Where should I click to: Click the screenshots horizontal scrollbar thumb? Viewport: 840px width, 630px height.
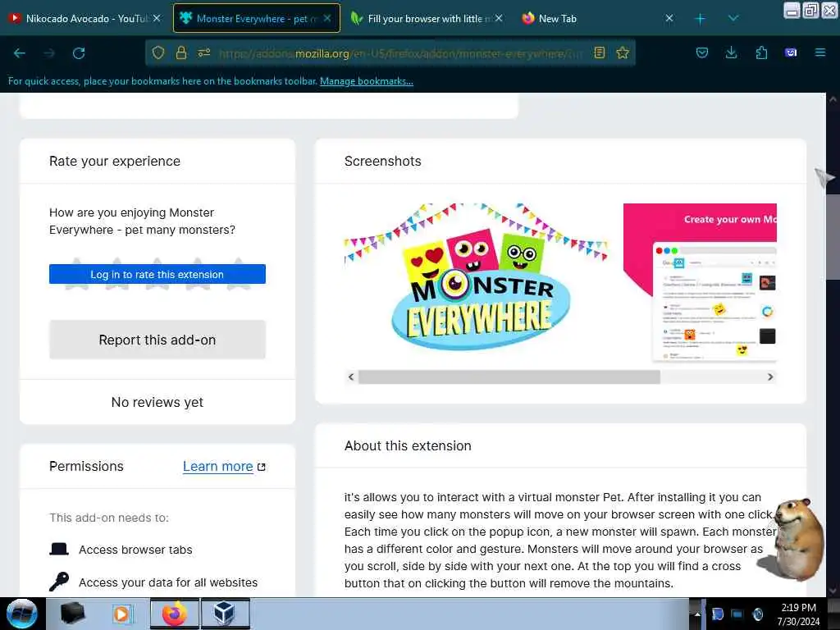tap(509, 377)
